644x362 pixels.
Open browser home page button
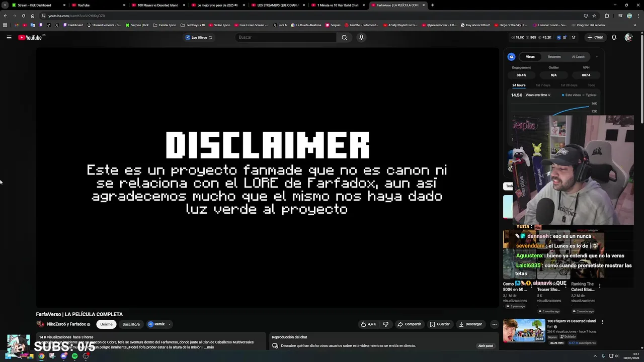33,16
